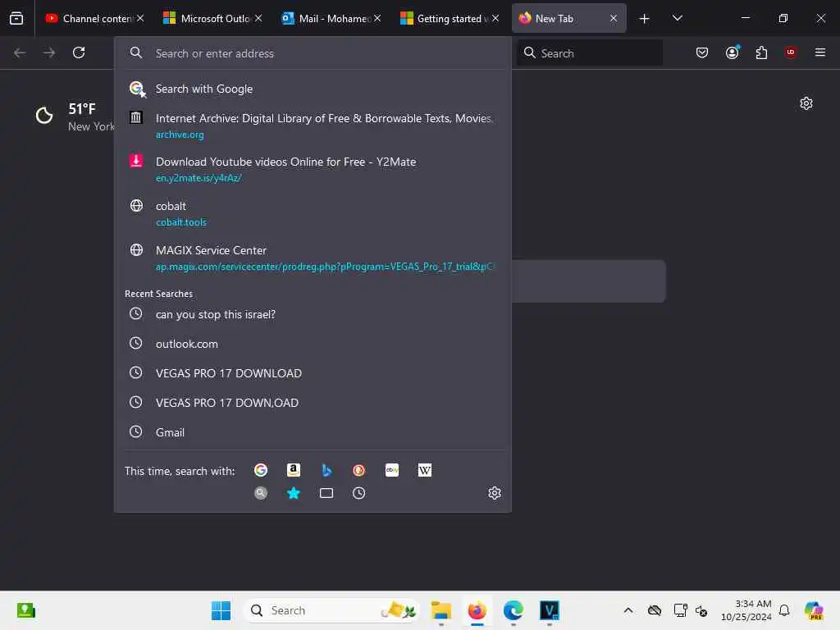Open Firefox from the taskbar
Viewport: 840px width, 630px height.
pyautogui.click(x=477, y=610)
